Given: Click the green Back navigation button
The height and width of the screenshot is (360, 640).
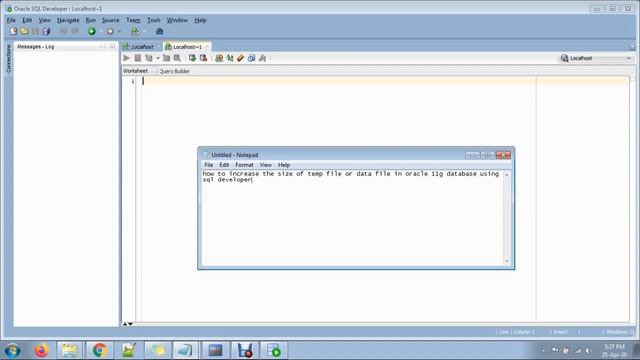Looking at the screenshot, I should pyautogui.click(x=92, y=31).
